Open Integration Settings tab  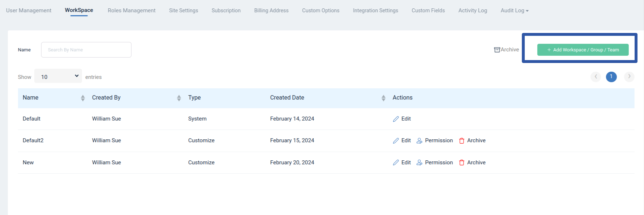[x=375, y=10]
